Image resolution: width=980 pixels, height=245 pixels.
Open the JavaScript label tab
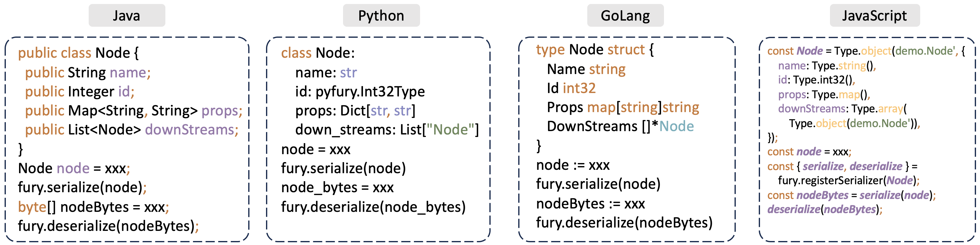point(874,16)
